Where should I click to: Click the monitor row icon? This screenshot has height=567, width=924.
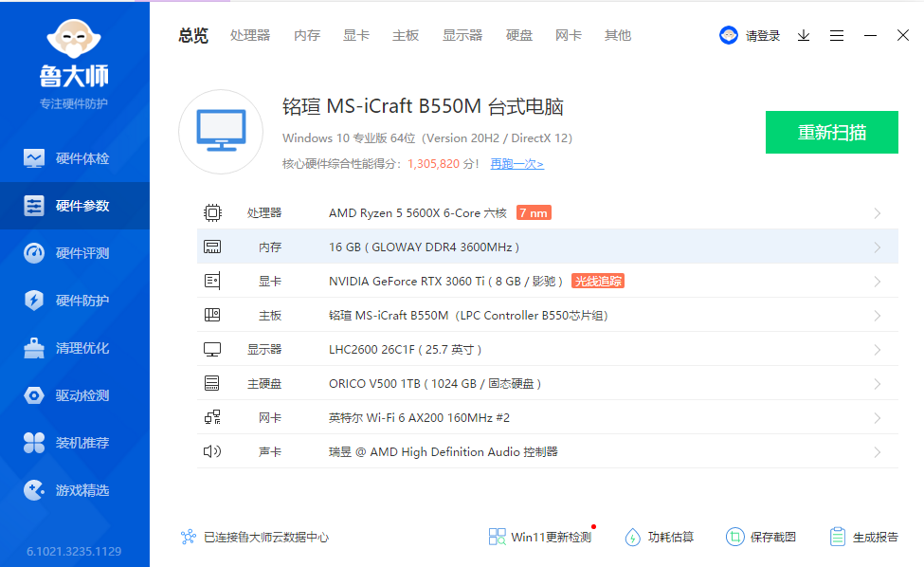(212, 350)
